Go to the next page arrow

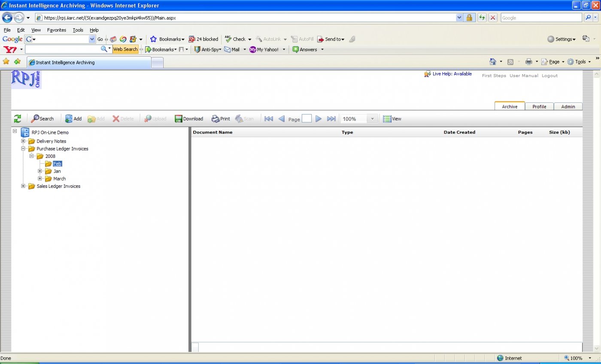319,119
